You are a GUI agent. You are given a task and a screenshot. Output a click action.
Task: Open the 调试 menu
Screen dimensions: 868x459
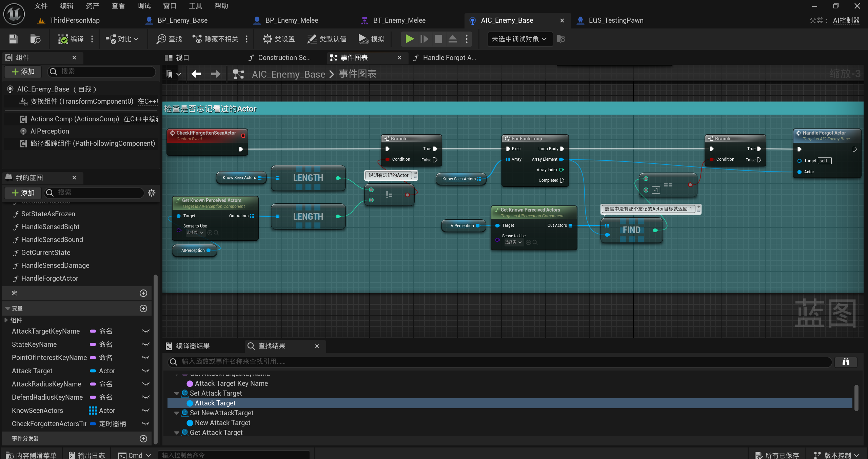pos(144,6)
